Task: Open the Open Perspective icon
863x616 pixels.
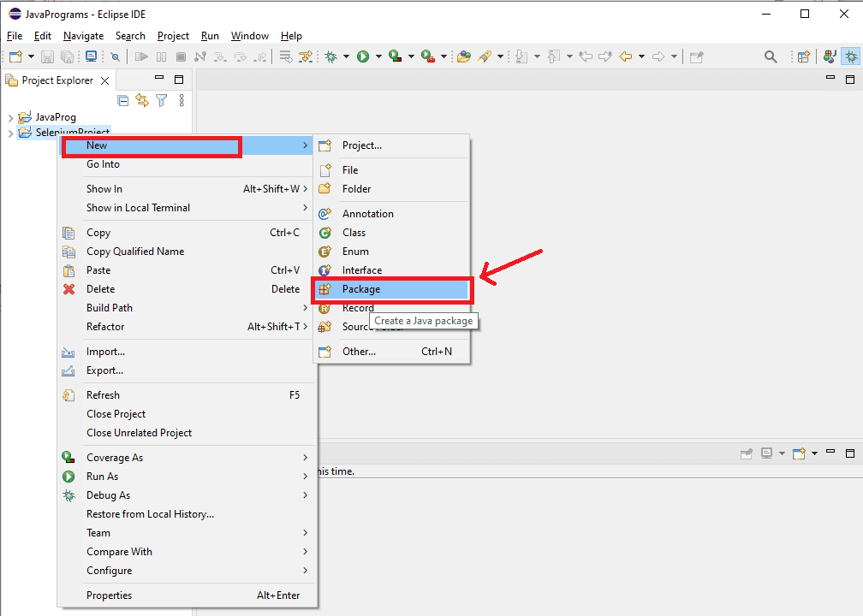Action: point(803,56)
